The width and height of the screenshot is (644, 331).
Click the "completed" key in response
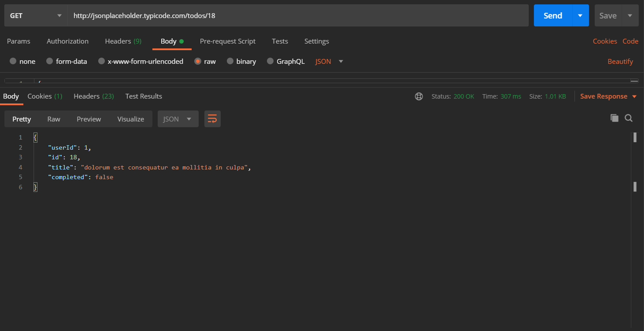pos(68,177)
